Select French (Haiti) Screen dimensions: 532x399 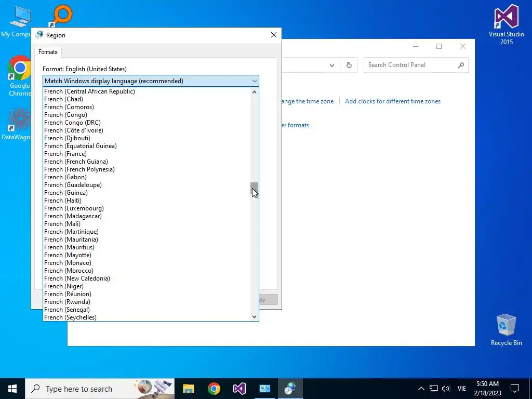[147, 201]
